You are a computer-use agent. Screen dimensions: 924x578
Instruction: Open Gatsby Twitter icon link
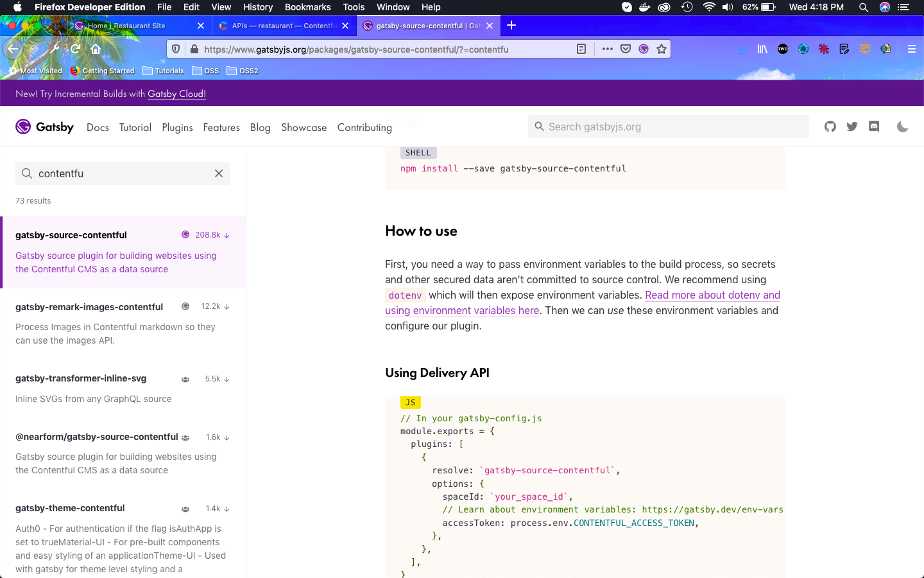point(852,127)
